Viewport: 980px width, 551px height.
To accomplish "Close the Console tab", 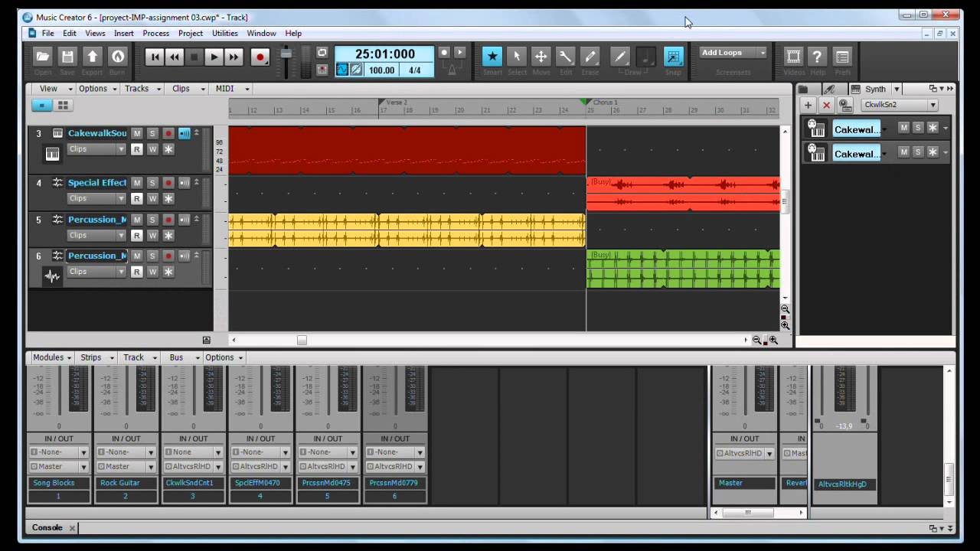I will click(72, 528).
